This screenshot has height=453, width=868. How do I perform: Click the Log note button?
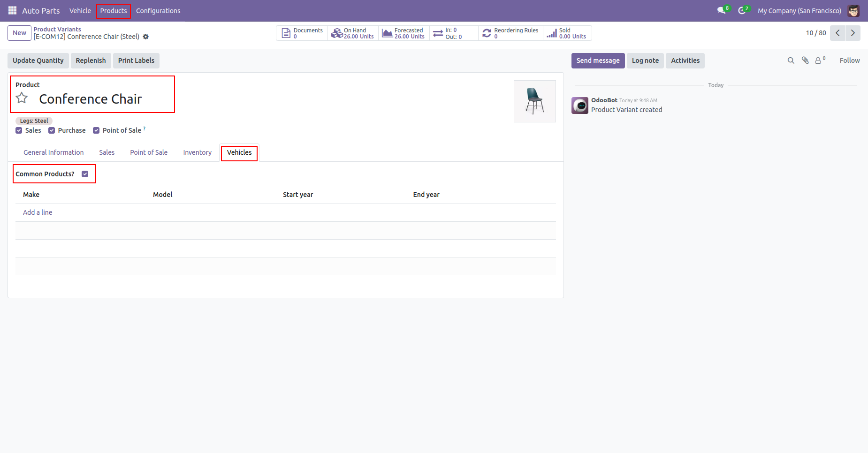[x=645, y=60]
